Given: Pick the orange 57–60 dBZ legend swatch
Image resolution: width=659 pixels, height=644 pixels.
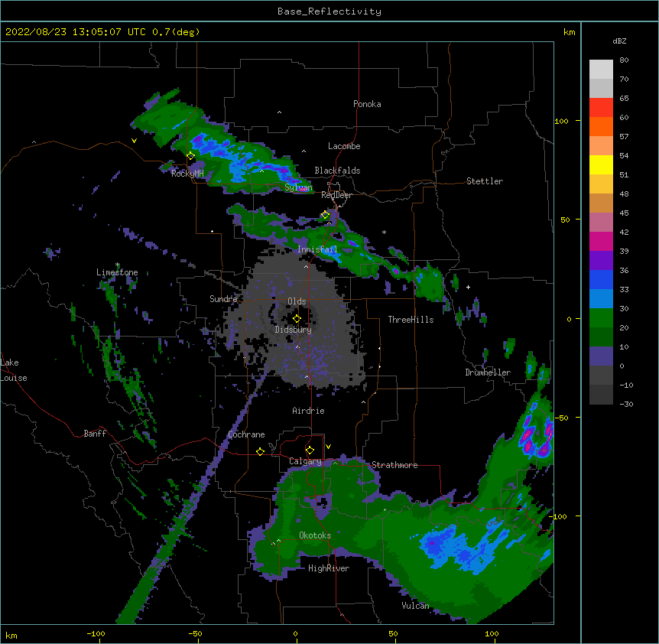Looking at the screenshot, I should [x=601, y=126].
